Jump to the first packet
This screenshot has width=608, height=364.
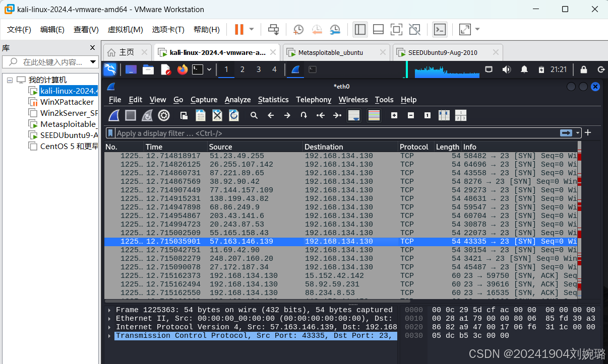[x=321, y=116]
